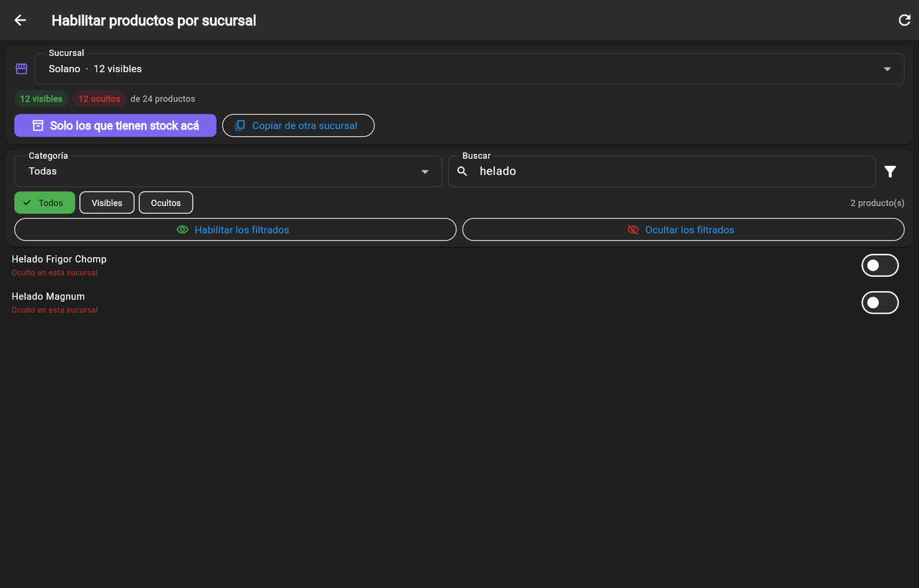
Task: Select the Todos filter chip
Action: click(45, 203)
